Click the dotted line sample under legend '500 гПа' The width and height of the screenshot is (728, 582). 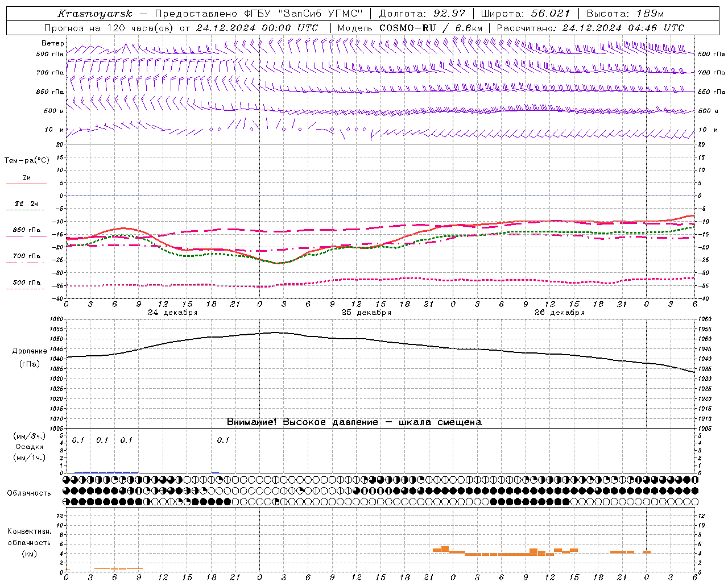coord(25,289)
